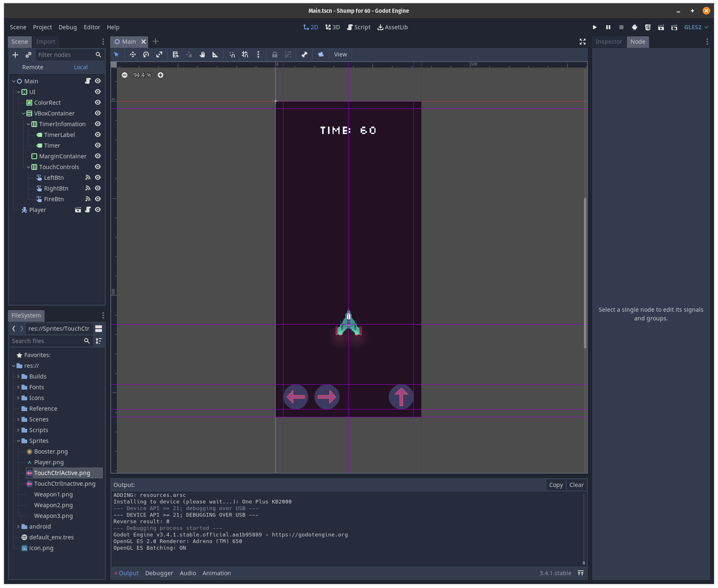The height and width of the screenshot is (588, 718).
Task: Select the Ruler mode tool
Action: tap(215, 54)
